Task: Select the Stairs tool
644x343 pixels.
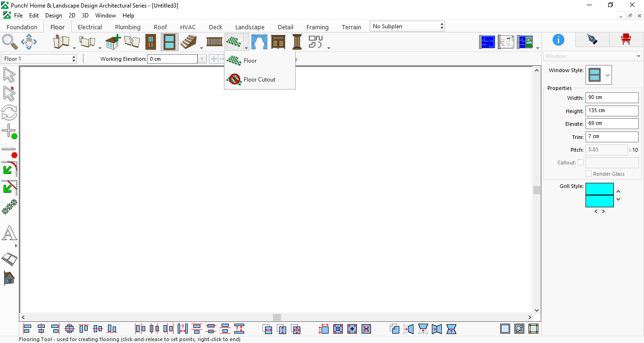Action: click(189, 42)
